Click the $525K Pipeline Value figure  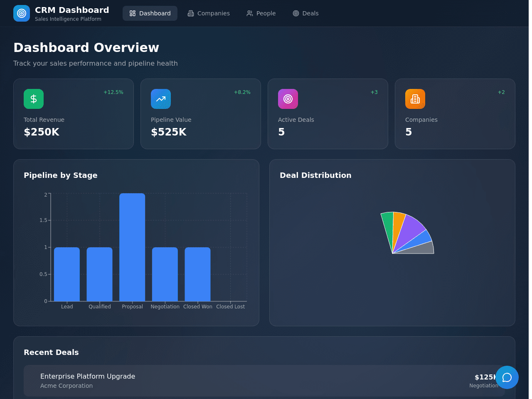click(169, 132)
